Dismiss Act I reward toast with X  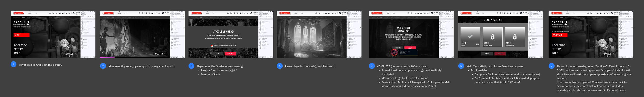click(417, 50)
